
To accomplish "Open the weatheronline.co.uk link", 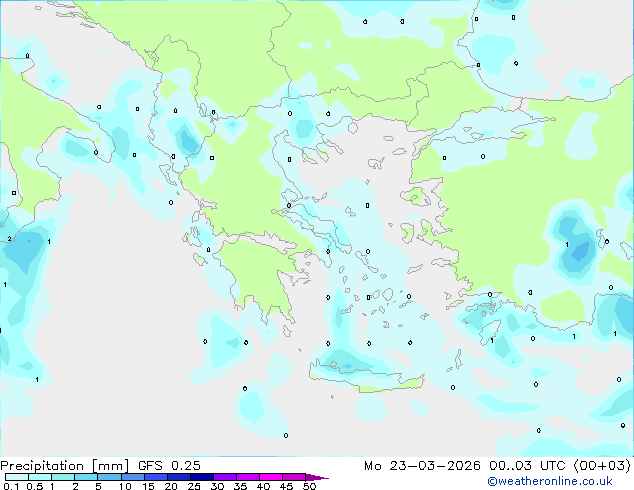I will pyautogui.click(x=550, y=481).
